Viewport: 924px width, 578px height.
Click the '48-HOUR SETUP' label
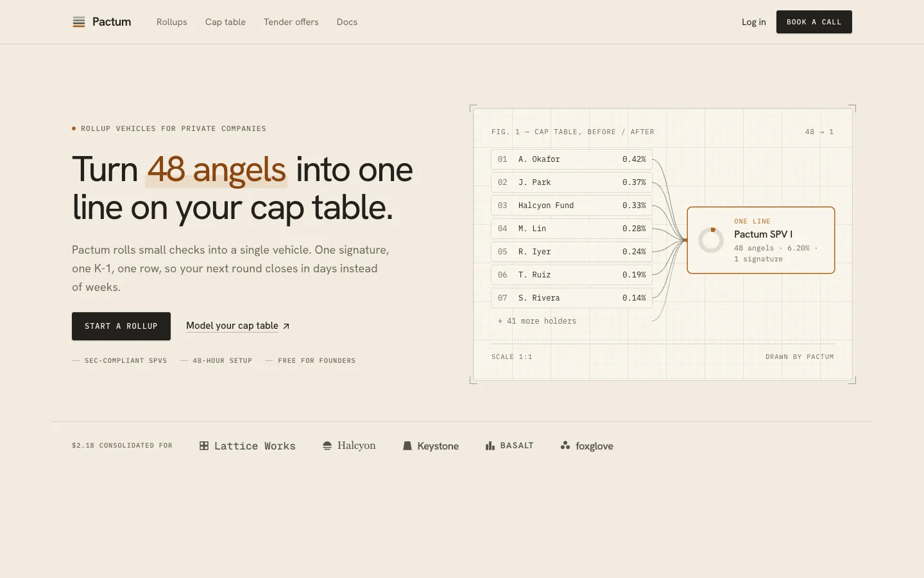tap(222, 361)
